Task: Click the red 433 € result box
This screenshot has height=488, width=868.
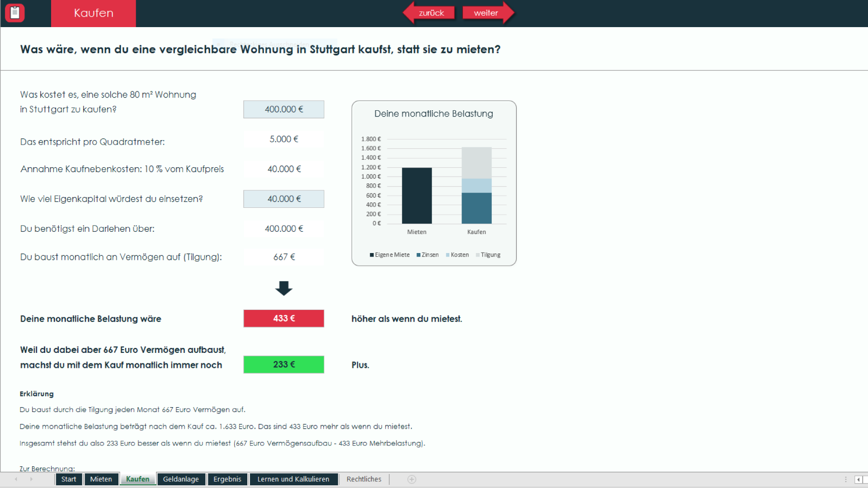Action: coord(283,319)
